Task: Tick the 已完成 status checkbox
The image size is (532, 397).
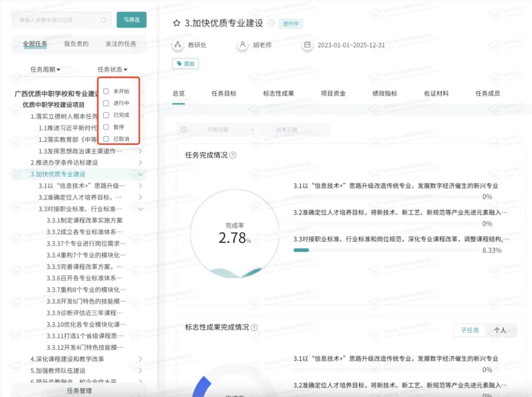Action: point(106,115)
